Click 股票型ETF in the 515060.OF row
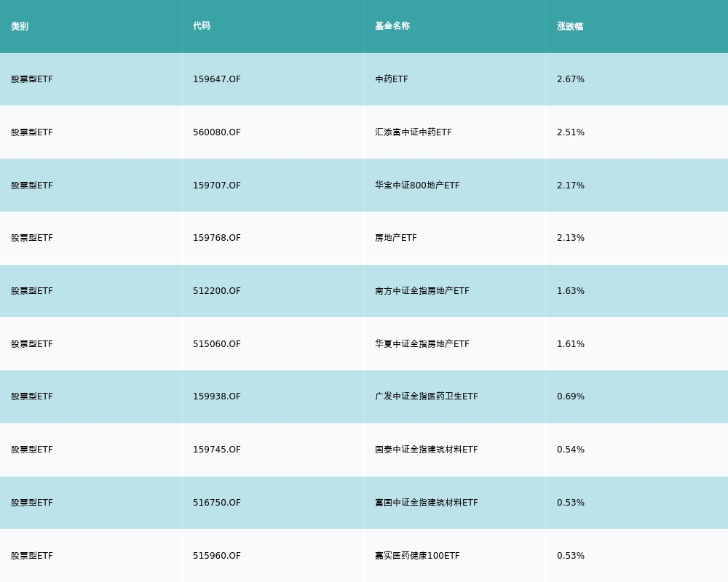This screenshot has width=728, height=582. pos(32,344)
